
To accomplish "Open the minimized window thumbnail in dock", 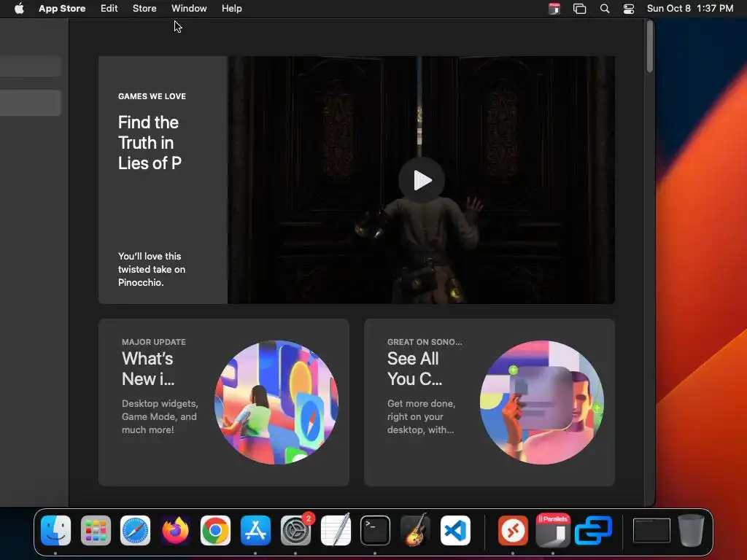I will tap(651, 530).
